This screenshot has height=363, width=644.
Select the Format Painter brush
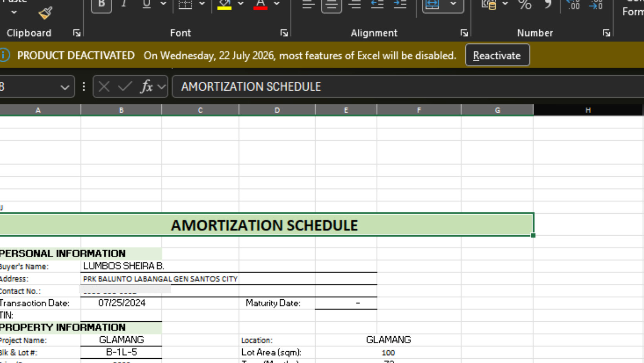click(46, 13)
